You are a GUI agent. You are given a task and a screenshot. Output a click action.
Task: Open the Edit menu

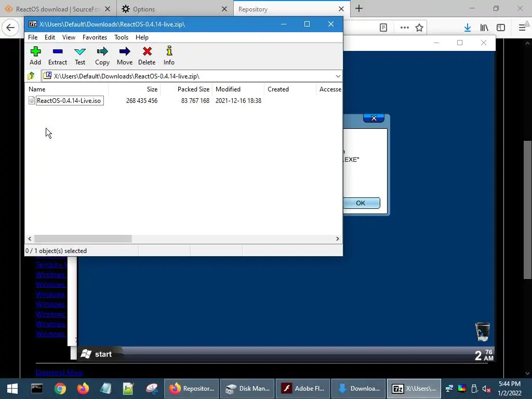[x=49, y=37]
